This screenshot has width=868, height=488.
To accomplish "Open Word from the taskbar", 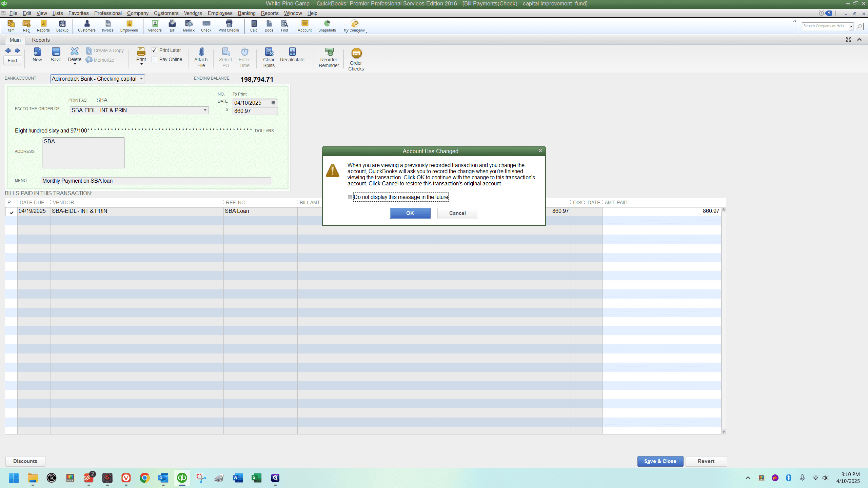I will [x=238, y=478].
